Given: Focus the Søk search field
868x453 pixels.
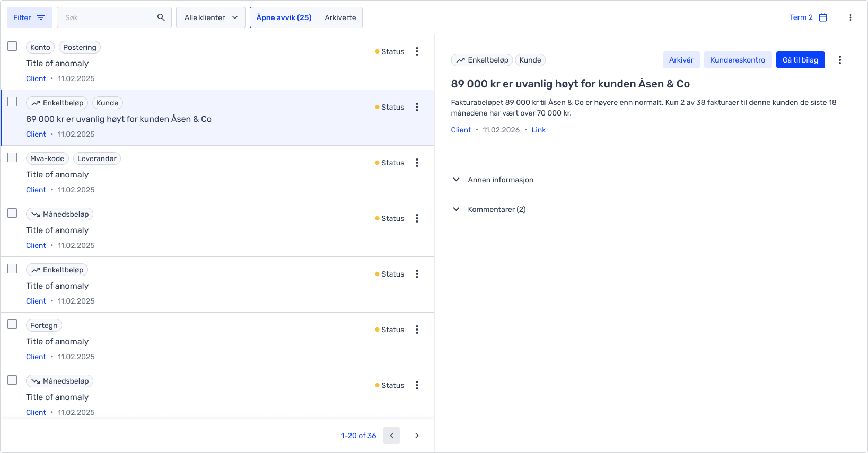Looking at the screenshot, I should click(114, 17).
